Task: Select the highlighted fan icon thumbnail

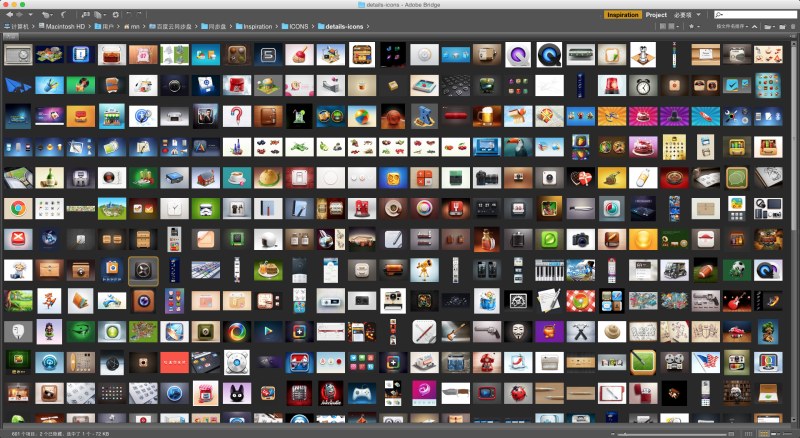Action: tap(143, 271)
